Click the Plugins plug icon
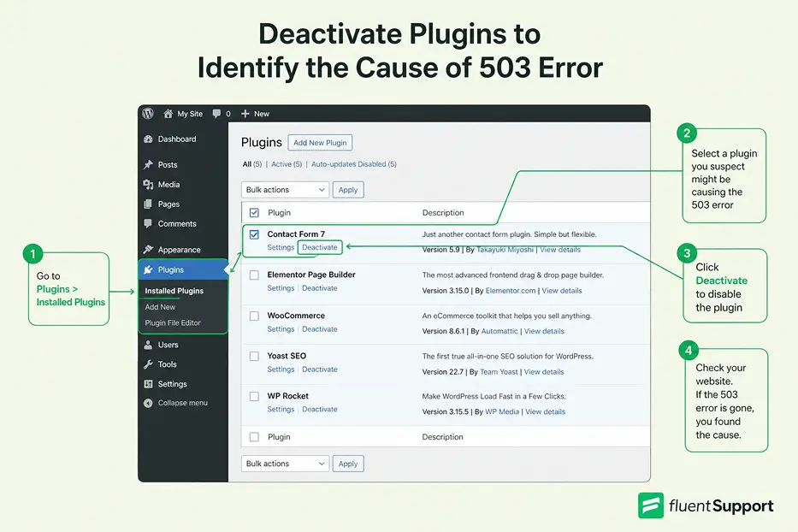This screenshot has width=798, height=532. [x=150, y=269]
